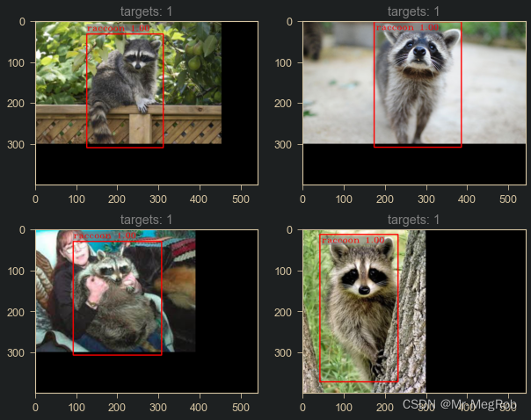The width and height of the screenshot is (531, 420).
Task: Click y-axis tick "300" of woman-with-raccoon plot
Action: click(x=16, y=353)
